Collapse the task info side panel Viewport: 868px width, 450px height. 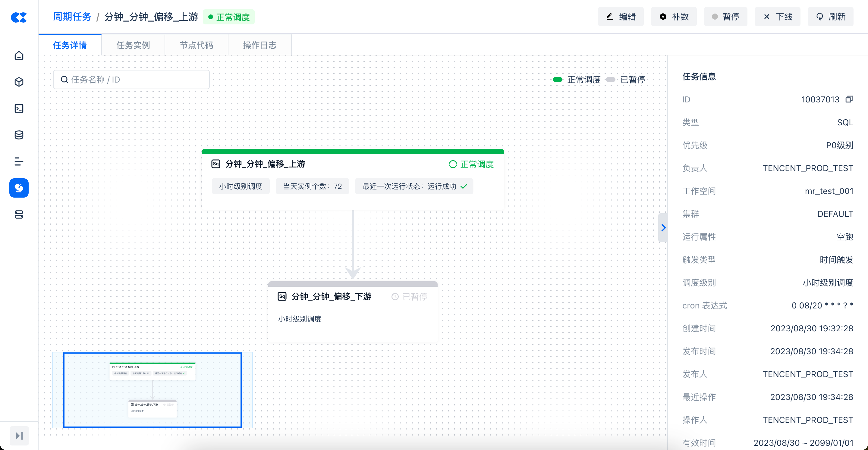663,228
